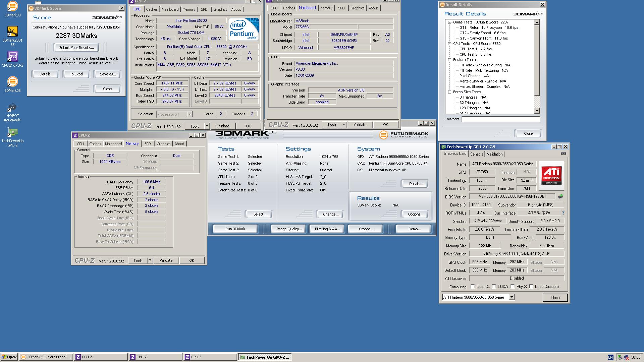644x362 pixels.
Task: Open the Tools dropdown arrow in the CPU-Z Memory window
Action: click(150, 260)
